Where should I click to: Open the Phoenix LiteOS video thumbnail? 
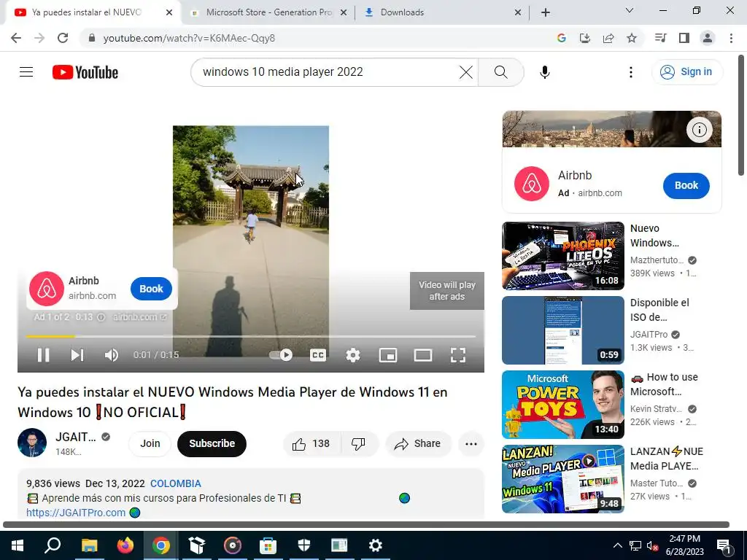coord(563,256)
